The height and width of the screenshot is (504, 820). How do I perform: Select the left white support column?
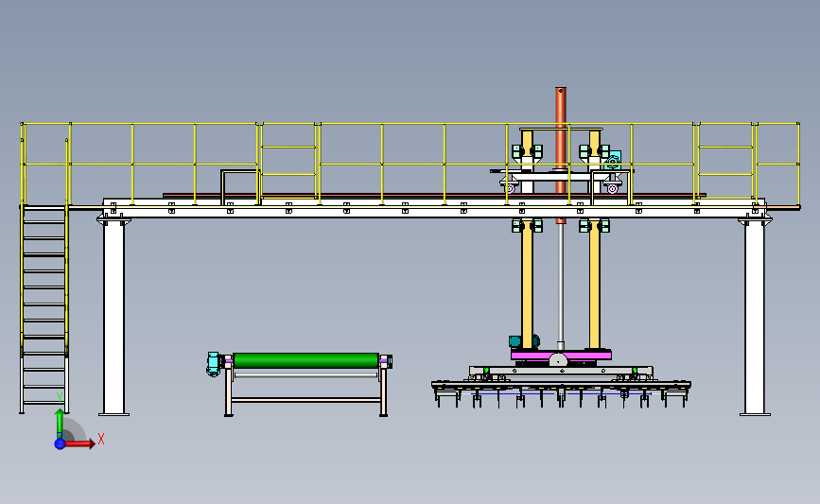coord(114,318)
